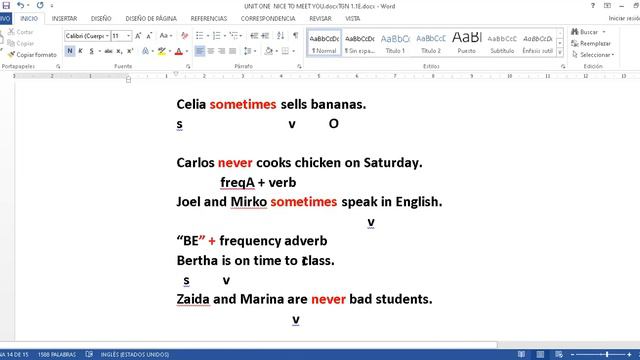This screenshot has height=360, width=640.
Task: Justify the paragraph text
Action: 232,51
